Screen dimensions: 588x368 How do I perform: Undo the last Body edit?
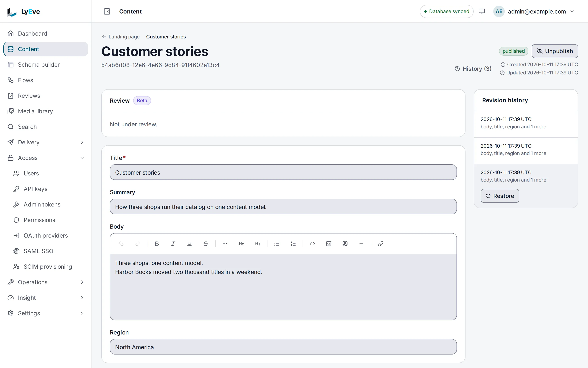pos(121,244)
